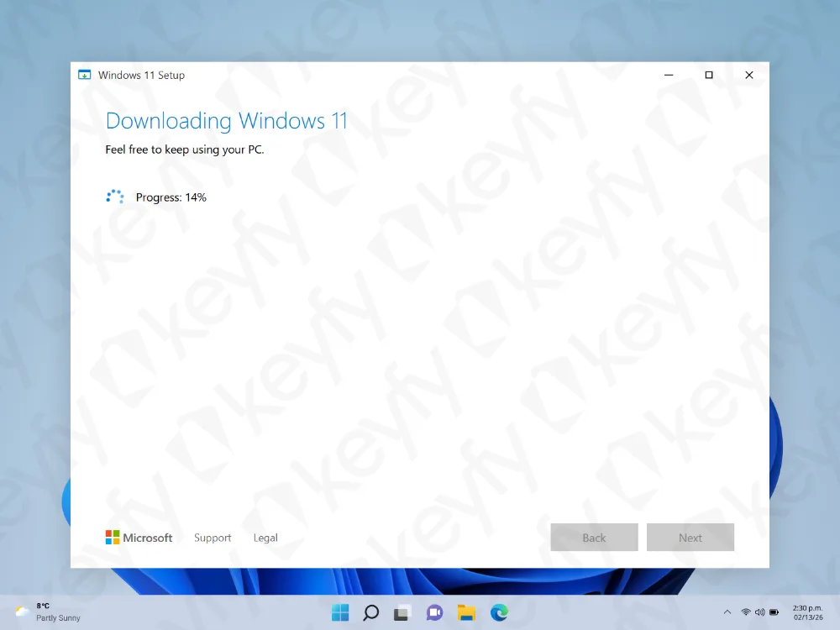Click the Wi-Fi network icon
Image resolution: width=840 pixels, height=630 pixels.
(x=746, y=612)
